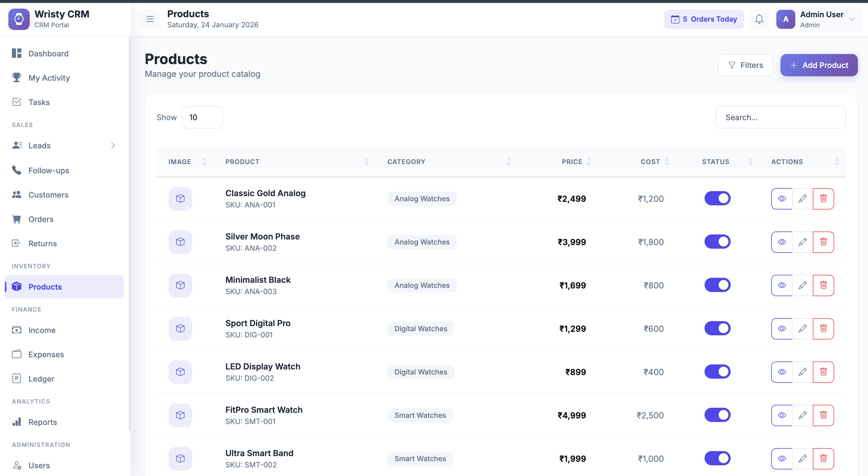
Task: Click Sport Digital Pro image placeholder
Action: tap(180, 328)
